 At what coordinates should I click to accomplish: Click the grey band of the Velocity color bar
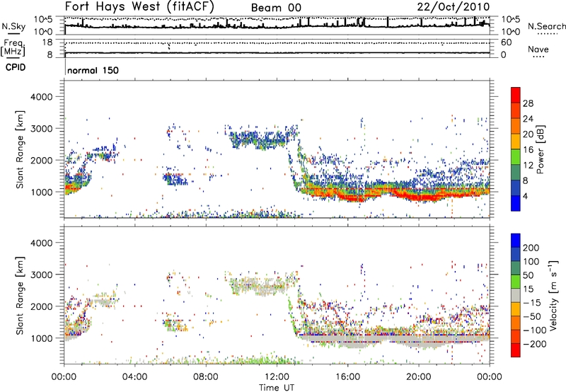516,296
